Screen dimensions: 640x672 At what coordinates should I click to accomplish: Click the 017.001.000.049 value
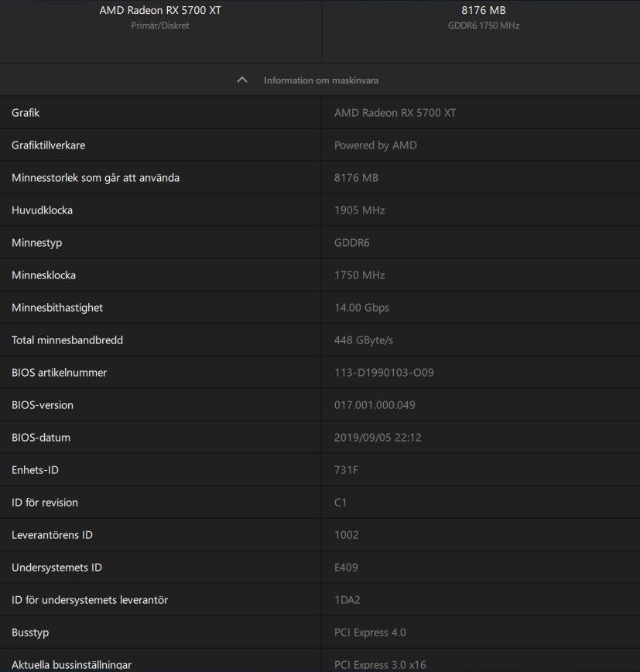(375, 405)
